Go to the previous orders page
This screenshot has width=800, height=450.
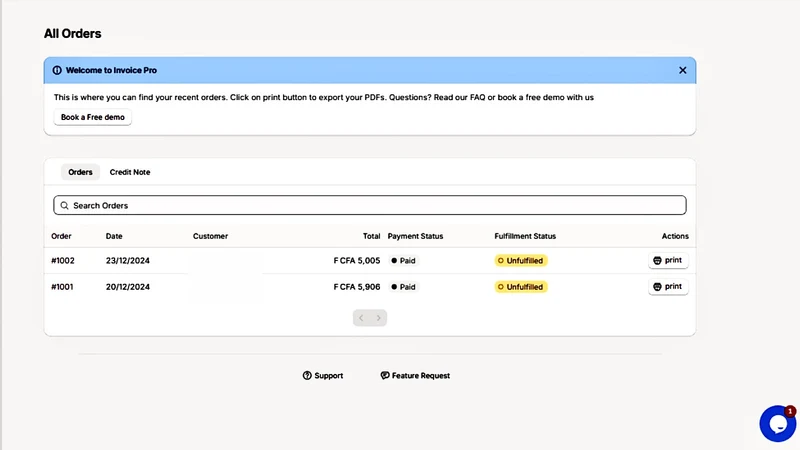pyautogui.click(x=361, y=318)
